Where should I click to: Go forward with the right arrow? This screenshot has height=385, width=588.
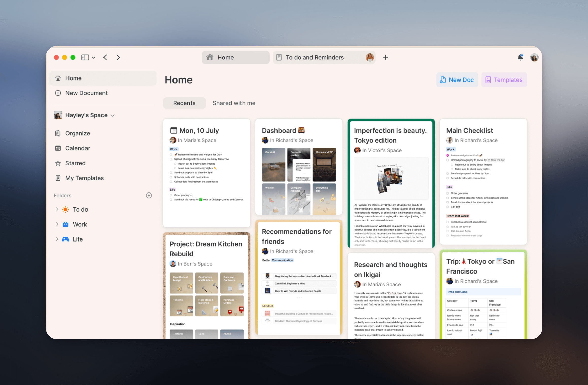(x=118, y=57)
